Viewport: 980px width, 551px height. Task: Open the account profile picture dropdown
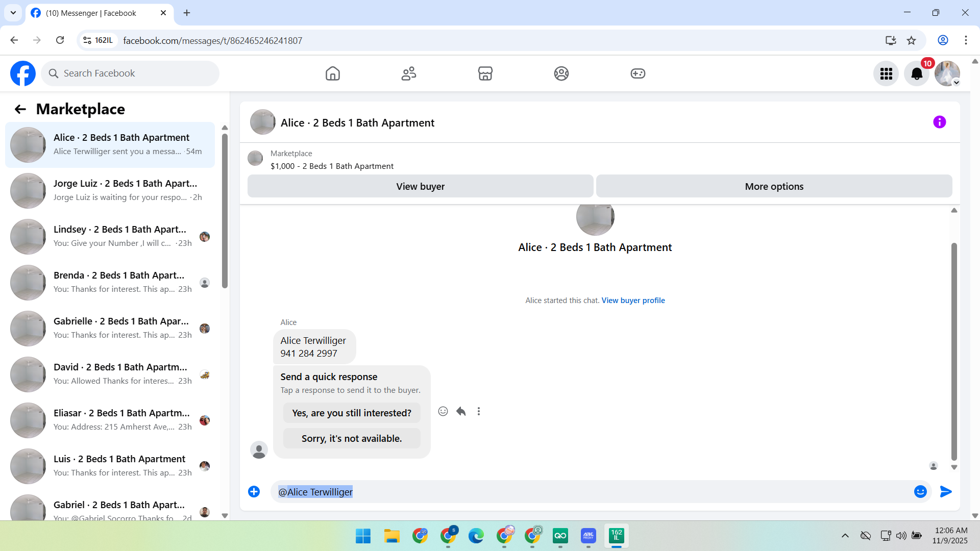(947, 74)
